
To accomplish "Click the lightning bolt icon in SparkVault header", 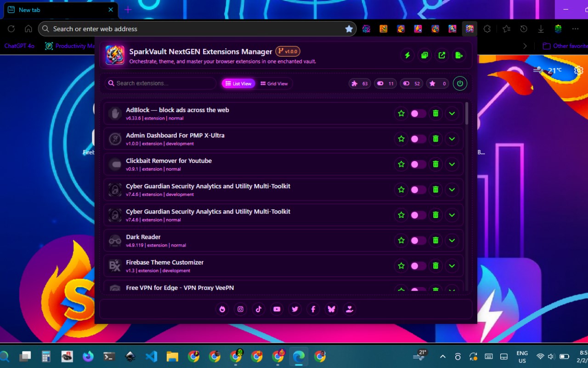I will point(407,55).
